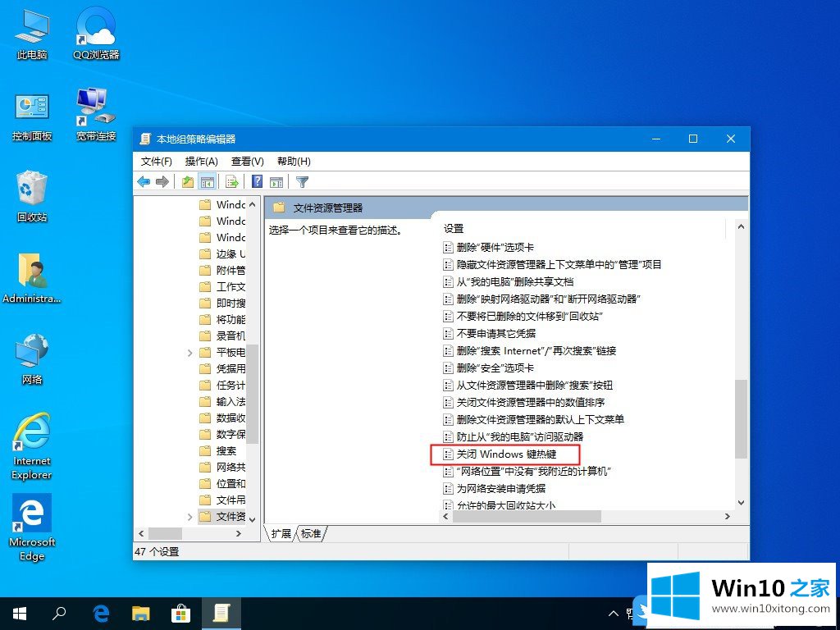Viewport: 840px width, 630px height.
Task: Open the Windows Start menu
Action: (x=20, y=614)
